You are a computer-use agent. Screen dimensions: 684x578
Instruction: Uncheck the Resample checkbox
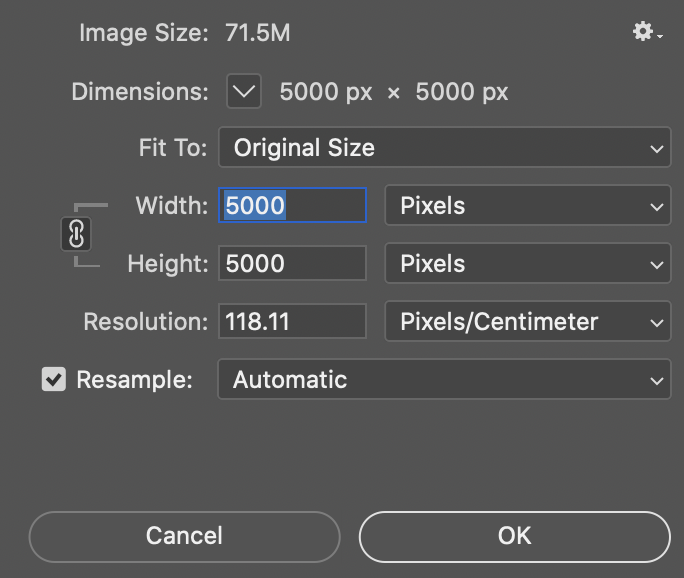tap(54, 380)
